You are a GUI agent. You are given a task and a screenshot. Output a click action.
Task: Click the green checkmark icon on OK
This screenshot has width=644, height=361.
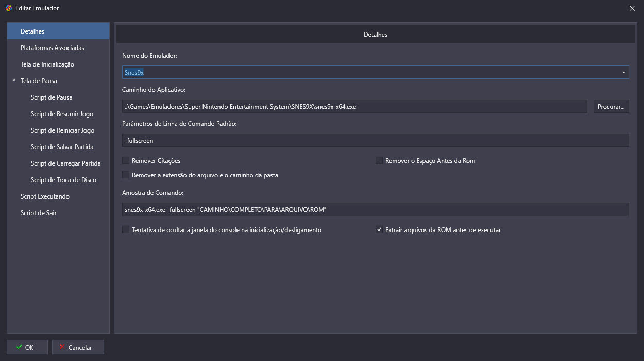19,347
